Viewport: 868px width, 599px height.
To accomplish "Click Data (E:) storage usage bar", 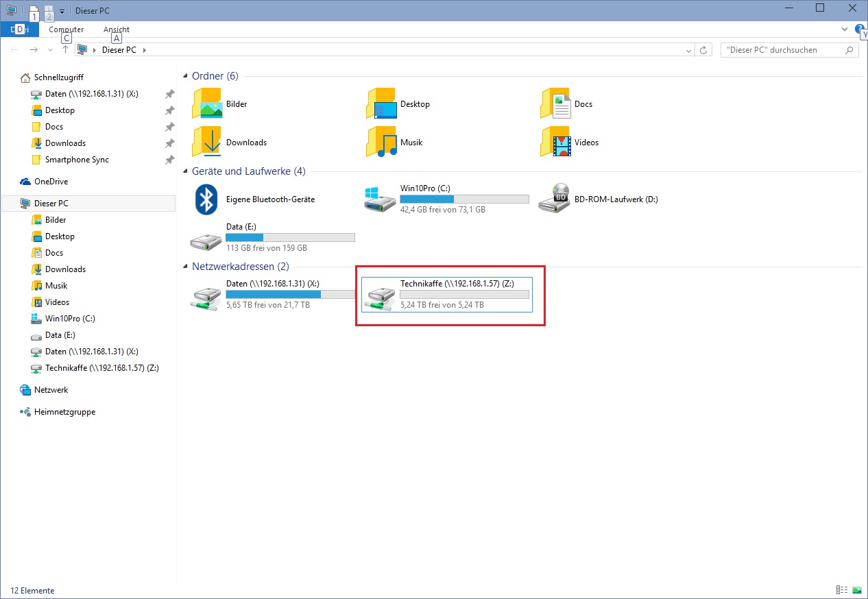I will pos(290,238).
